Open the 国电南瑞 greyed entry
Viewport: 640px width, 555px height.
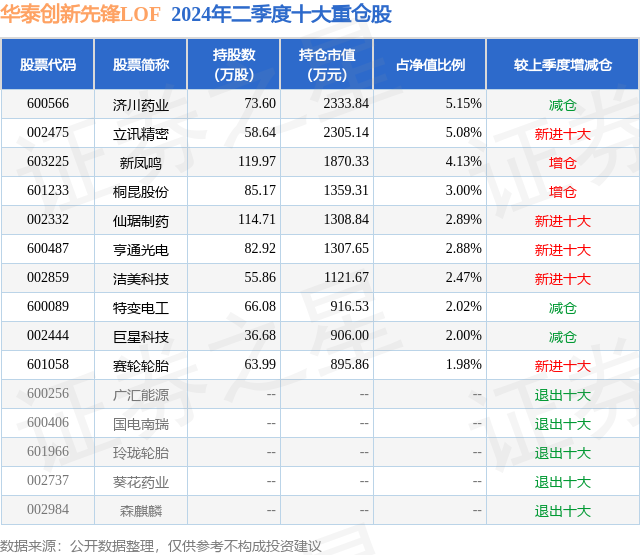(141, 424)
